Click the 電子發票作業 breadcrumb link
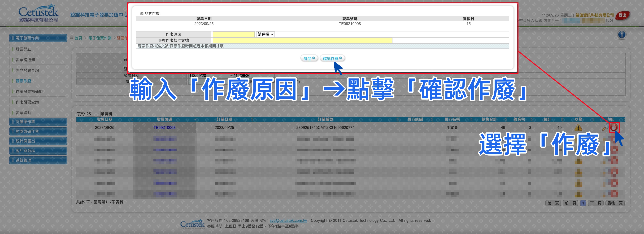The width and height of the screenshot is (644, 234). [x=100, y=38]
